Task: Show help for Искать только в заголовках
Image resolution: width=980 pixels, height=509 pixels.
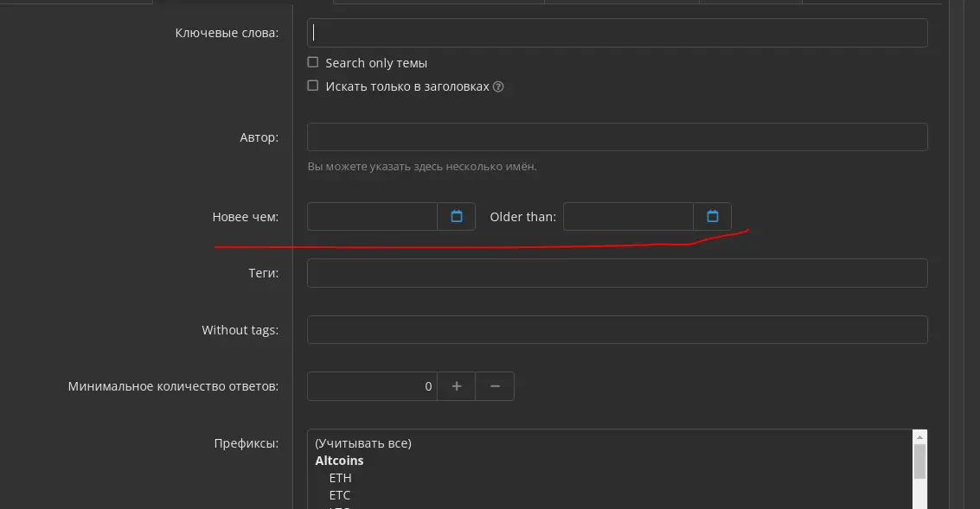Action: click(x=498, y=86)
